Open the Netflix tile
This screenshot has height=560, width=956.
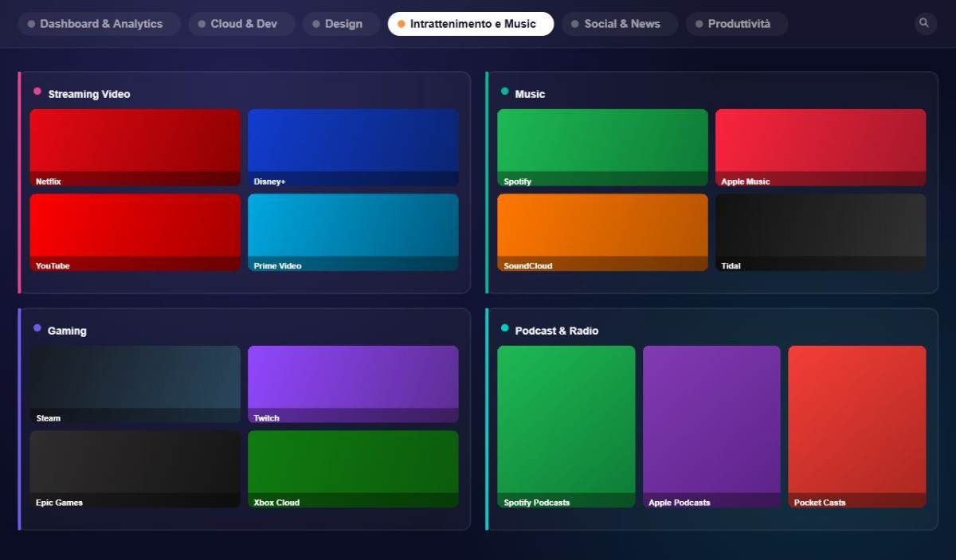pyautogui.click(x=135, y=147)
